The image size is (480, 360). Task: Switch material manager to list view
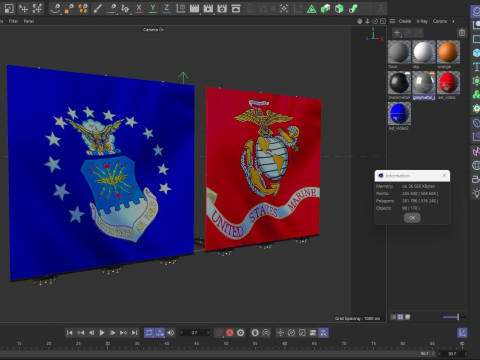click(393, 317)
